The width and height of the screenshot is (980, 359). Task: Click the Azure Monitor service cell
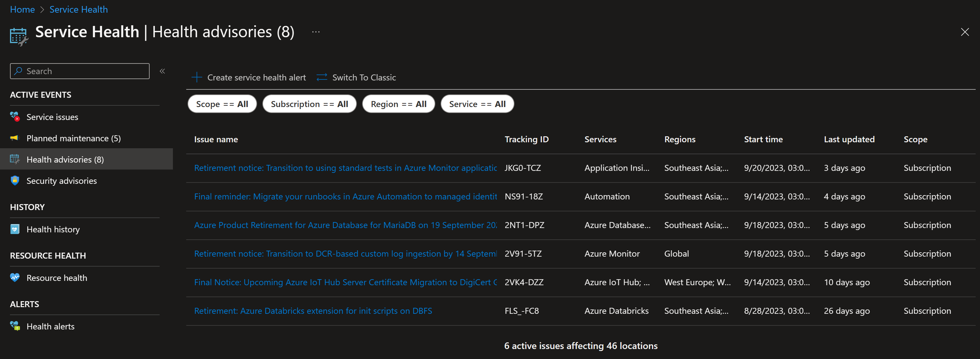pyautogui.click(x=612, y=253)
